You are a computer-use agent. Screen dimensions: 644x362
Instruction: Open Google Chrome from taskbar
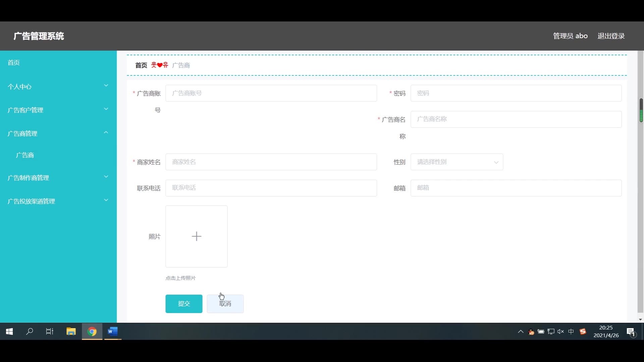[x=92, y=331]
